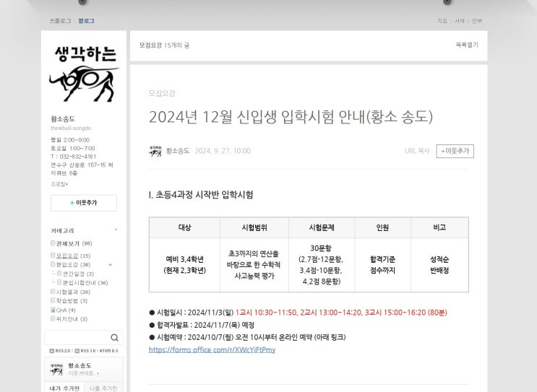This screenshot has height=392, width=537.
Task: Select the 내가 추가한 tab
Action: [x=64, y=388]
